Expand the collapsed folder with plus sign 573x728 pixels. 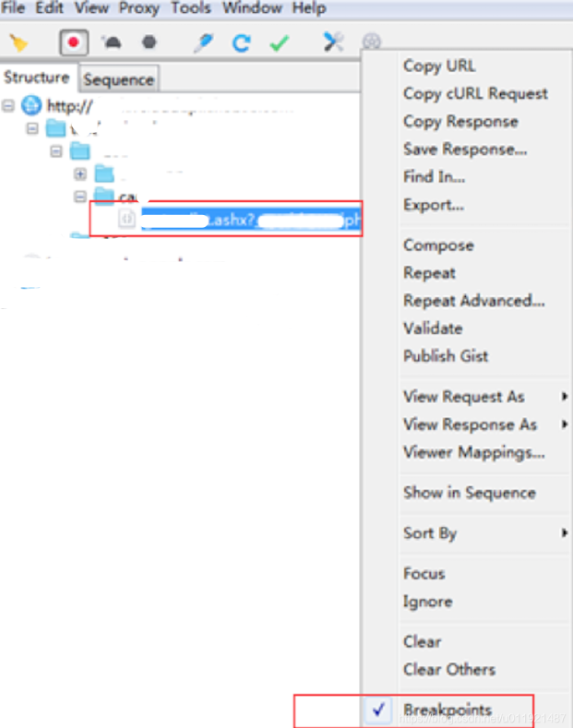click(x=80, y=174)
